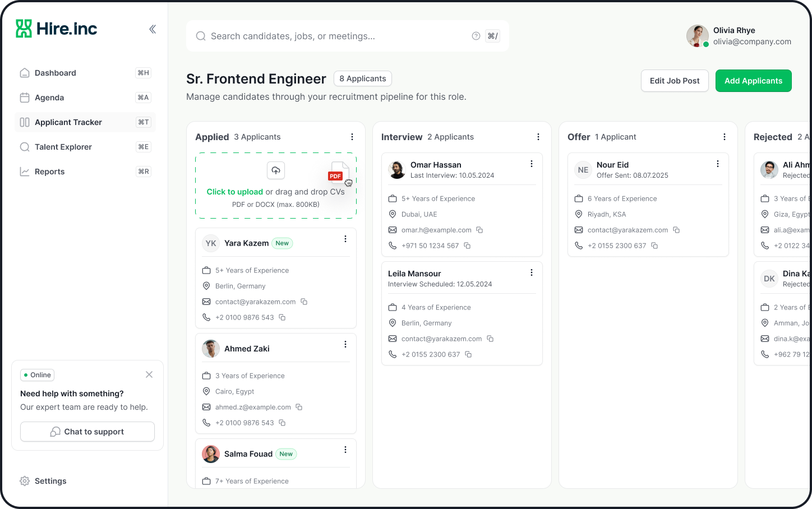812x509 pixels.
Task: Open the Interview column options menu
Action: (x=538, y=137)
